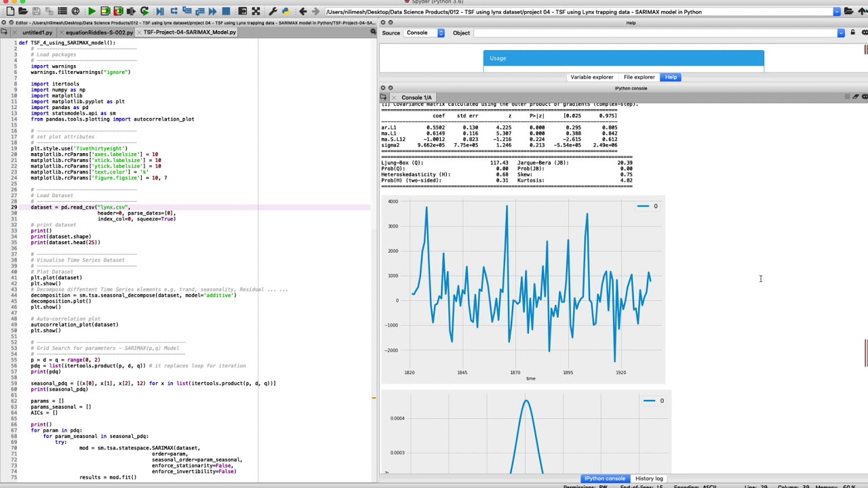This screenshot has width=868, height=488.
Task: Click 'plt.style.use' line in editor
Action: click(x=79, y=148)
